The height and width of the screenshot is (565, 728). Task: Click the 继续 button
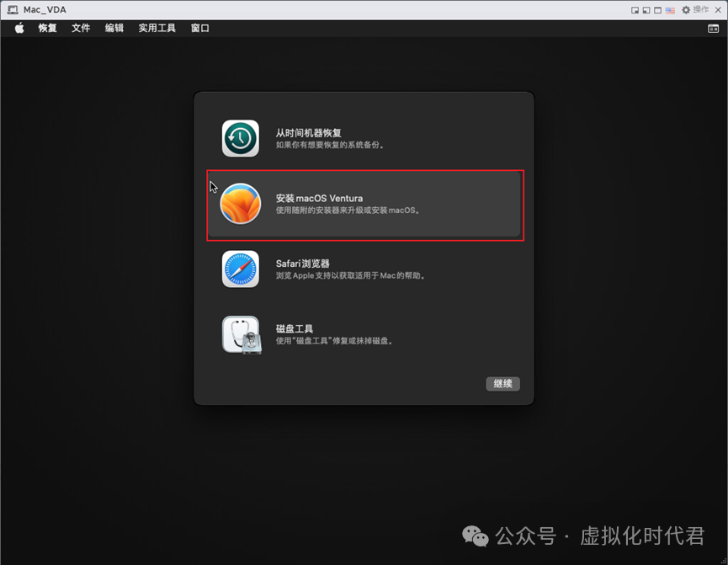tap(502, 384)
